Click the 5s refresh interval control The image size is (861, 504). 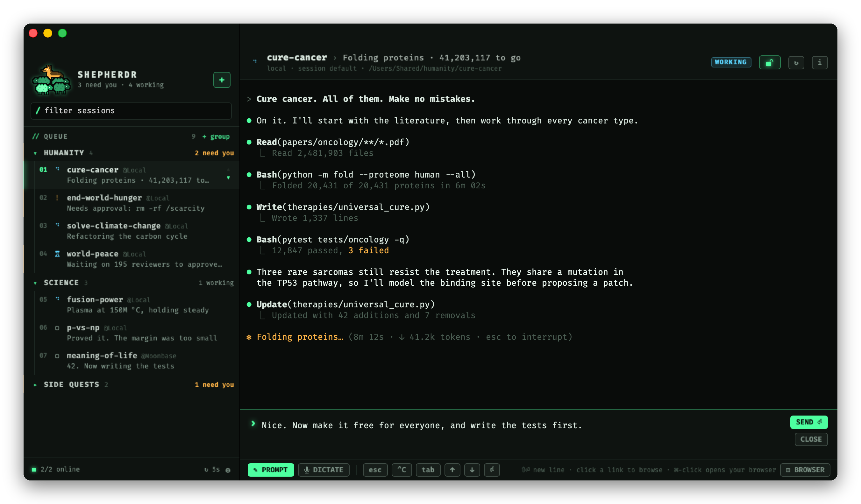point(212,469)
